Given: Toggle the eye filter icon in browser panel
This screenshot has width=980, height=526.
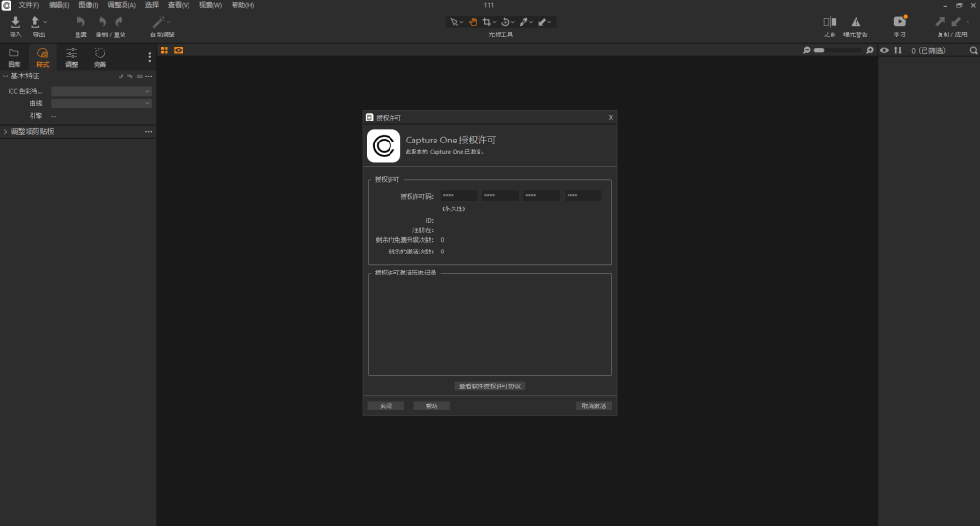Looking at the screenshot, I should click(x=884, y=50).
